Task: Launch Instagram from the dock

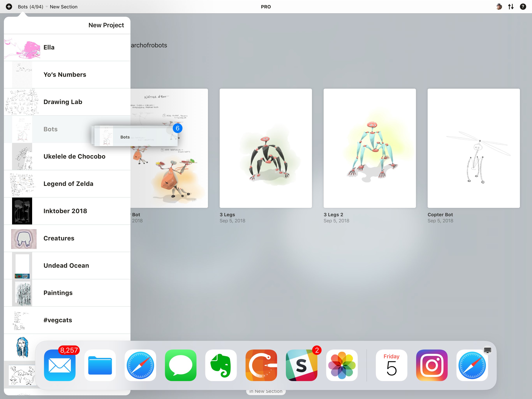Action: (432, 365)
